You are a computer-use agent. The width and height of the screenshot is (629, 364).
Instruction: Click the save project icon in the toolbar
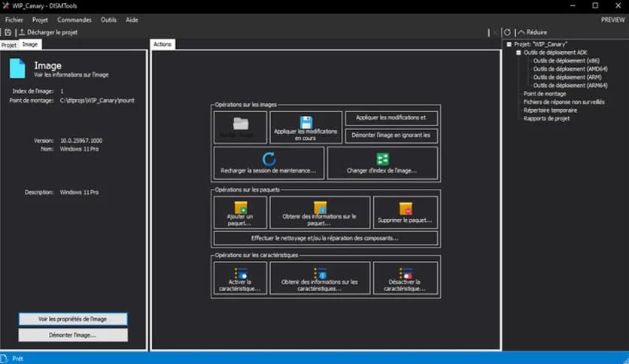(x=8, y=32)
